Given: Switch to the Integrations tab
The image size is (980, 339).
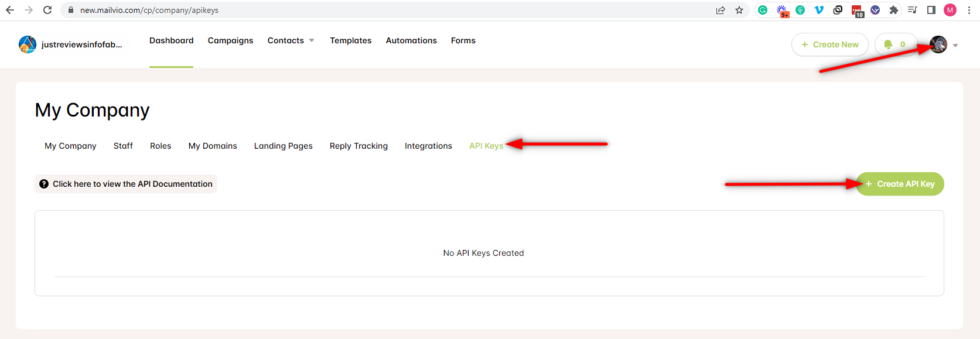Looking at the screenshot, I should [x=428, y=146].
